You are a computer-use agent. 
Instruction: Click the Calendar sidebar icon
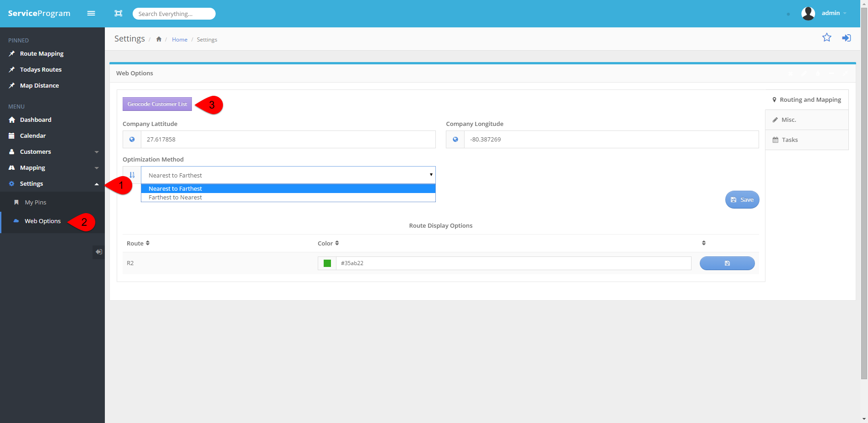12,136
